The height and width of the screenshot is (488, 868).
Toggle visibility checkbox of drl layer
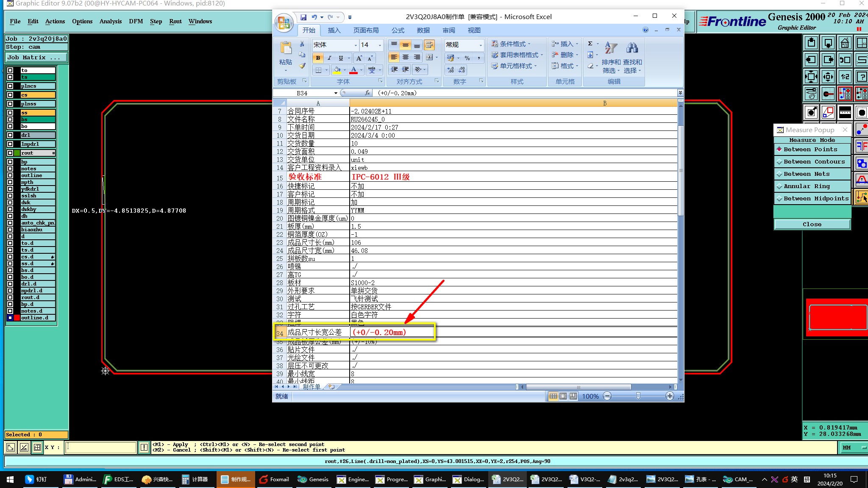[x=10, y=135]
